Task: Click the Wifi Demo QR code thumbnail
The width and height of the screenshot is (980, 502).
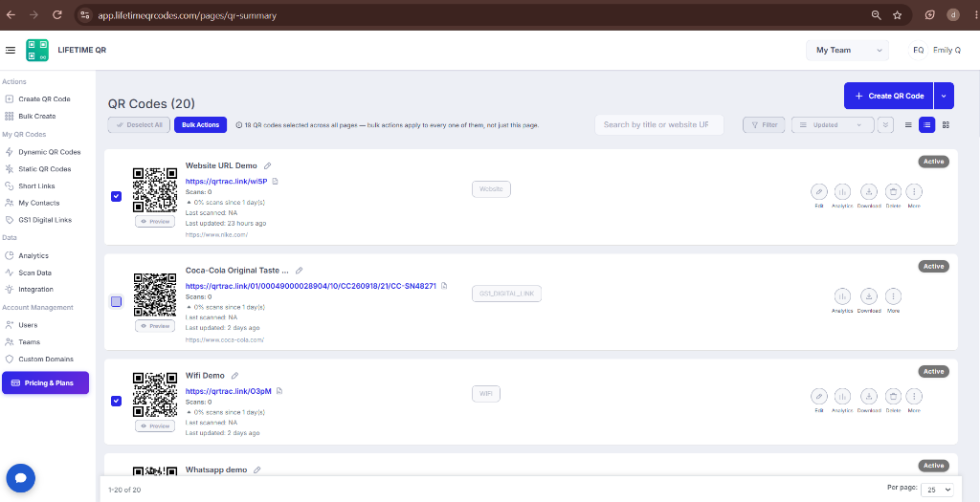Action: click(155, 395)
